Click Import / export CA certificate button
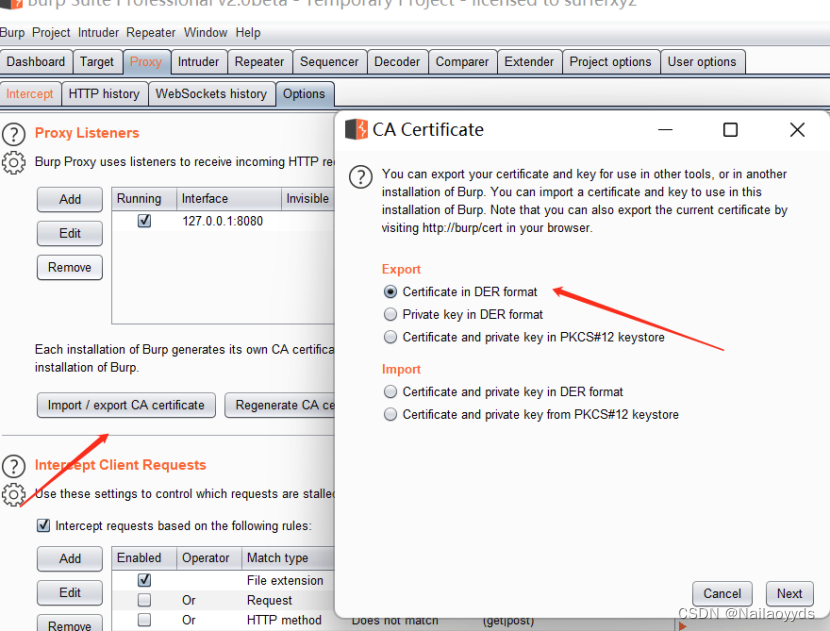This screenshot has width=830, height=631. pos(126,405)
